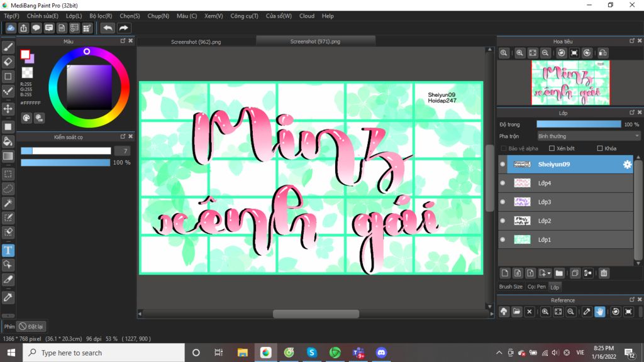644x362 pixels.
Task: Click the foreground color swatch
Action: click(x=25, y=54)
